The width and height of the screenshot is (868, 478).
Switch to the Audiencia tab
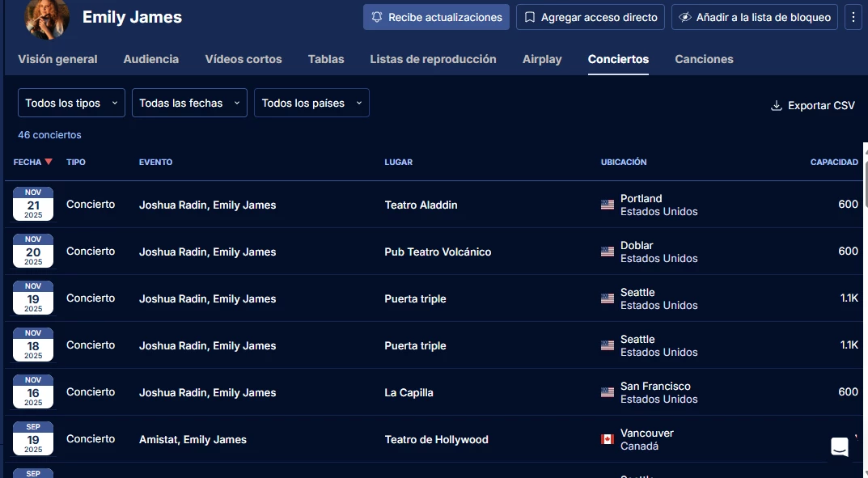pos(151,59)
